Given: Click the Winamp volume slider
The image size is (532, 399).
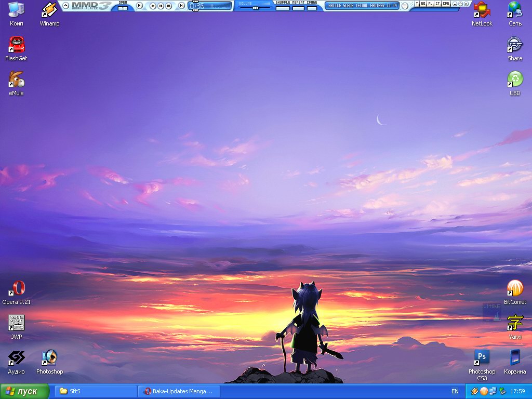Looking at the screenshot, I should click(255, 8).
